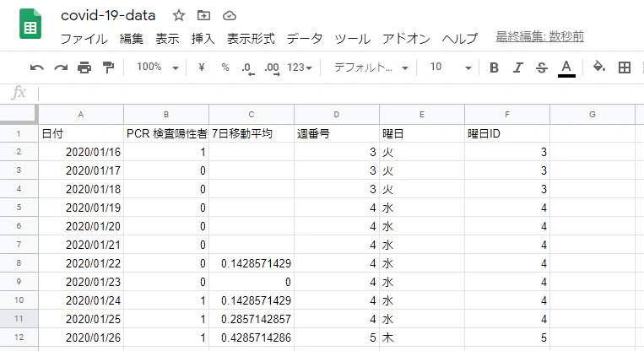
Task: Select cell with date 2020/01/19
Action: point(81,208)
